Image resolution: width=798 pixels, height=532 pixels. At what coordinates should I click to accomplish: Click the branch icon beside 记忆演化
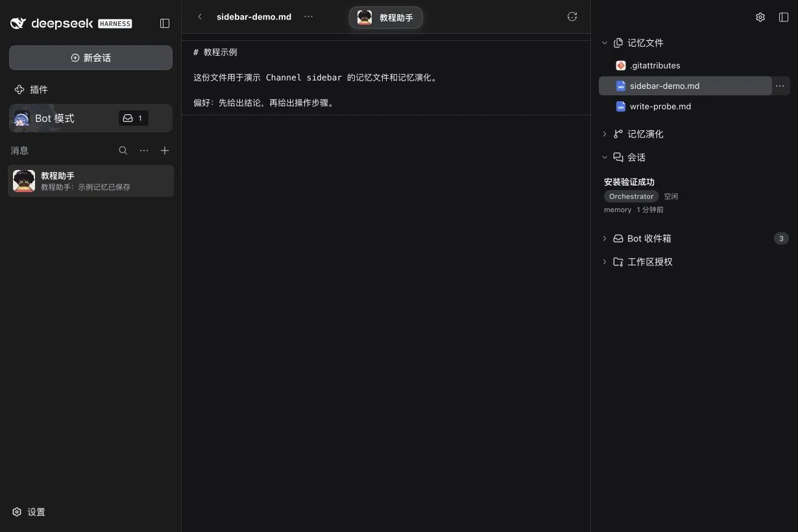[x=618, y=134]
